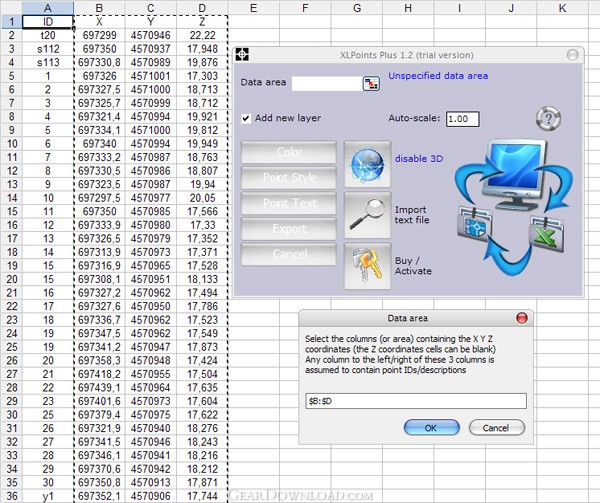Close the Data area dialog with red button

click(521, 318)
